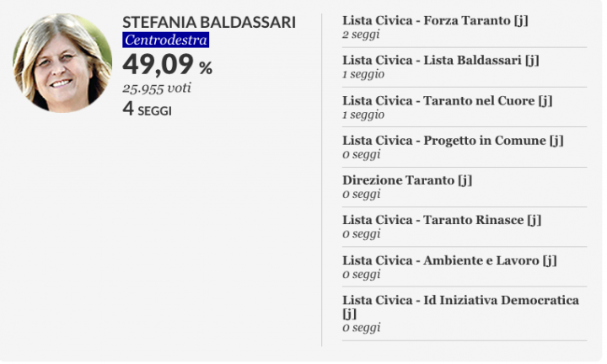Open Lista Civica - Taranto nel Cuore
This screenshot has height=364, width=607.
[x=447, y=101]
